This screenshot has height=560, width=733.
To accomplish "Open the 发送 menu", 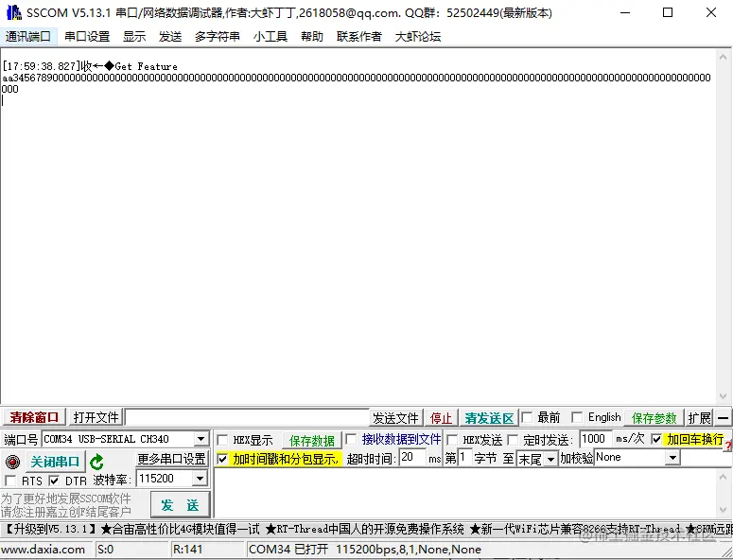I will (170, 36).
